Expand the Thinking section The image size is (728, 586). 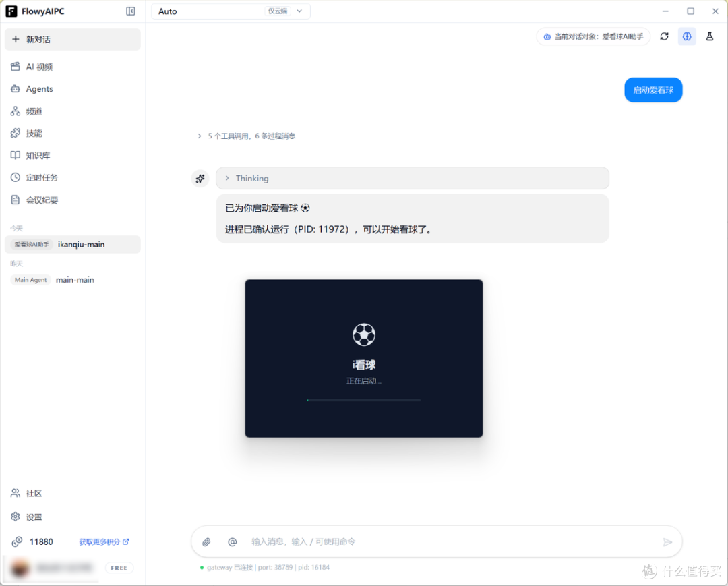tap(413, 178)
